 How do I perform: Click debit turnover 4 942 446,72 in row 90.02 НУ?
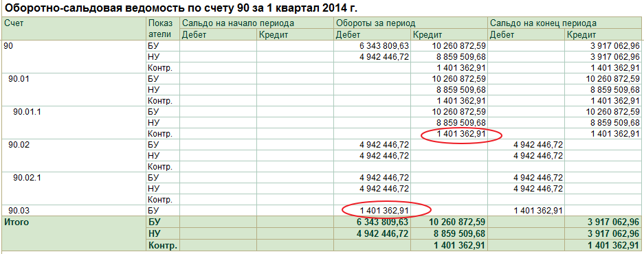pos(384,156)
